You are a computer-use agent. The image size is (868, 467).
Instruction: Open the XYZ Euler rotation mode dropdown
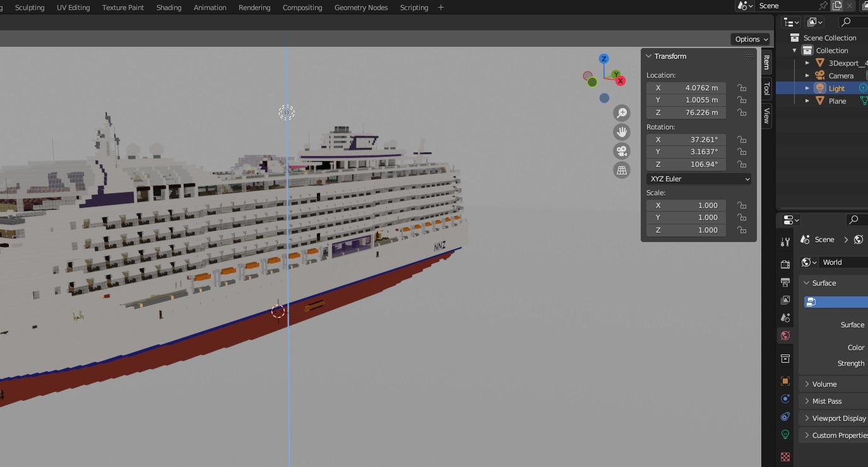tap(699, 179)
